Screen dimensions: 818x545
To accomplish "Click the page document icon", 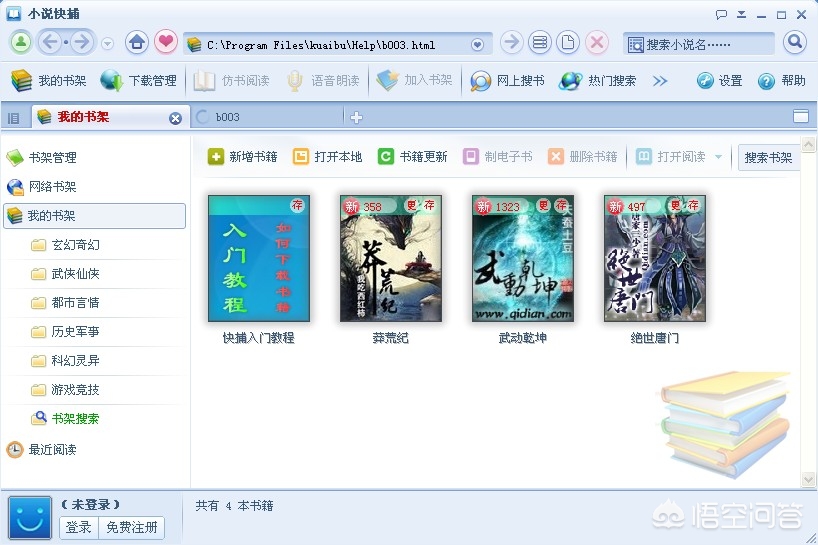I will pyautogui.click(x=568, y=42).
